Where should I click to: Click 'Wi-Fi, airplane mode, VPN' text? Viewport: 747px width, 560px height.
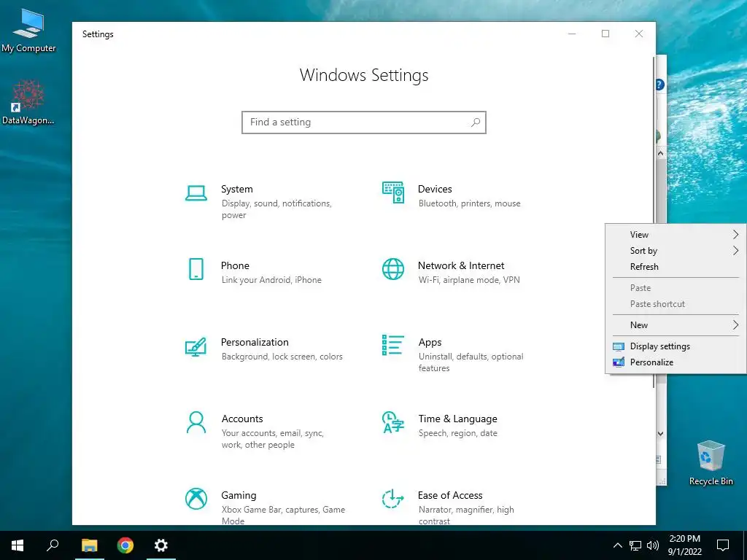pos(469,280)
